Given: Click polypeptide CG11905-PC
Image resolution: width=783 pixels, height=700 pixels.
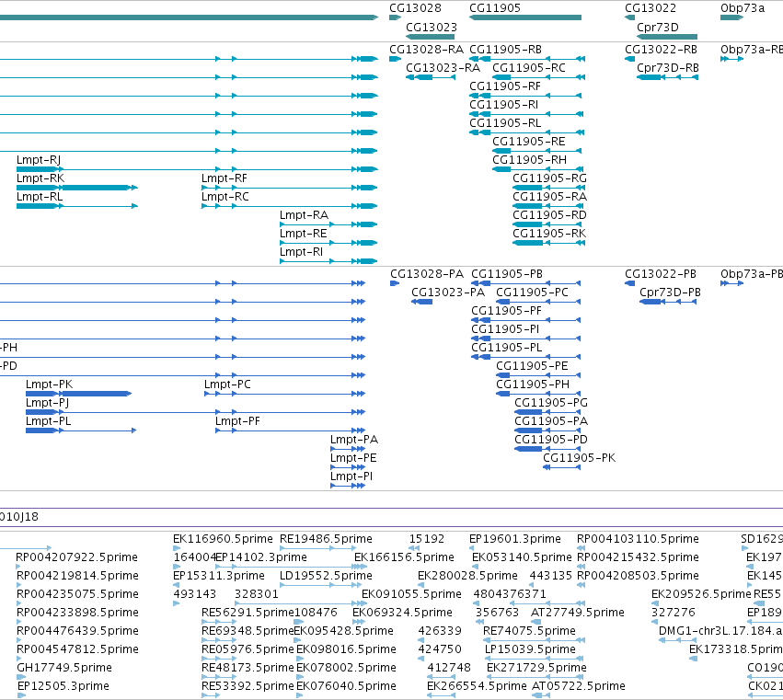Looking at the screenshot, I should [532, 293].
